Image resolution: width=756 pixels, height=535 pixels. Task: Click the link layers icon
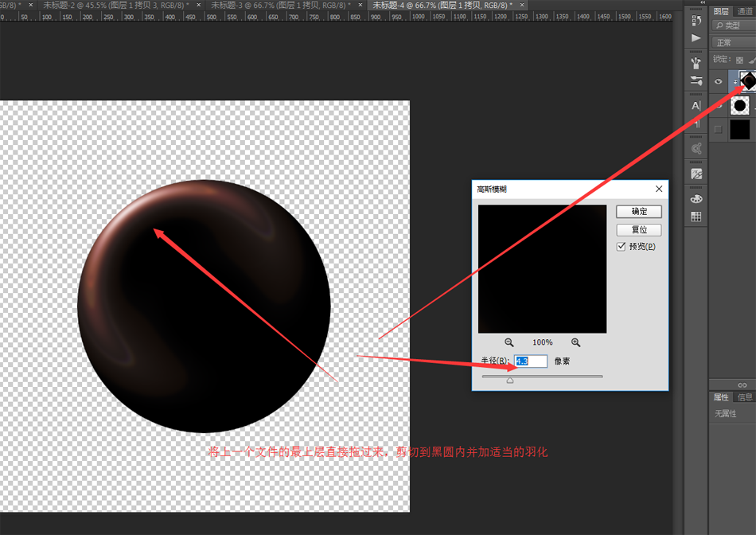tap(742, 385)
